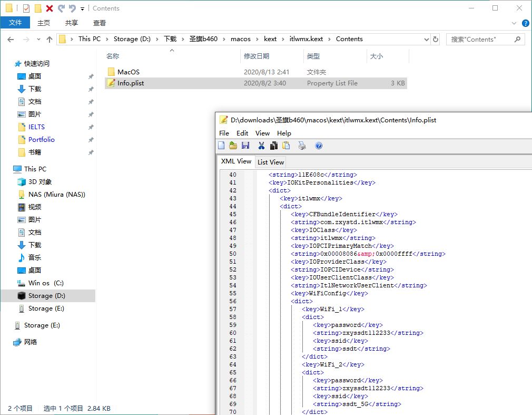Click the Open file icon in plist editor
This screenshot has height=415, width=532.
click(x=233, y=146)
